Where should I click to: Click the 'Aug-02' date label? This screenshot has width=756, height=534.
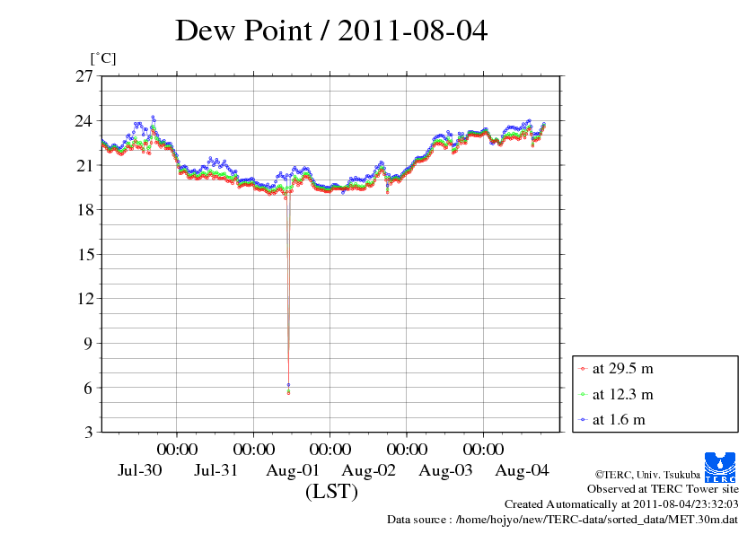pos(369,470)
